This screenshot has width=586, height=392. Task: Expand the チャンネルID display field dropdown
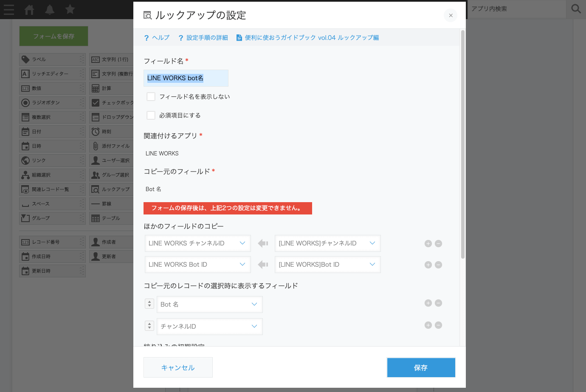210,327
